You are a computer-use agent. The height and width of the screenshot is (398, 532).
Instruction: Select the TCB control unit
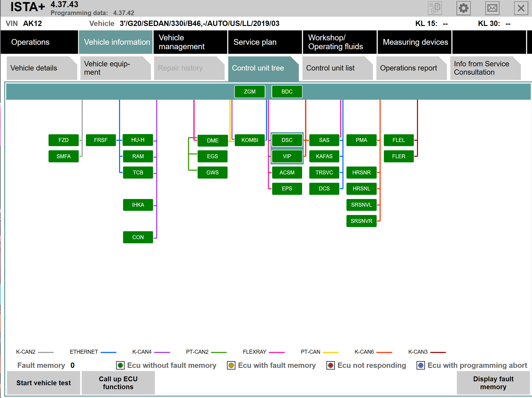click(x=138, y=173)
